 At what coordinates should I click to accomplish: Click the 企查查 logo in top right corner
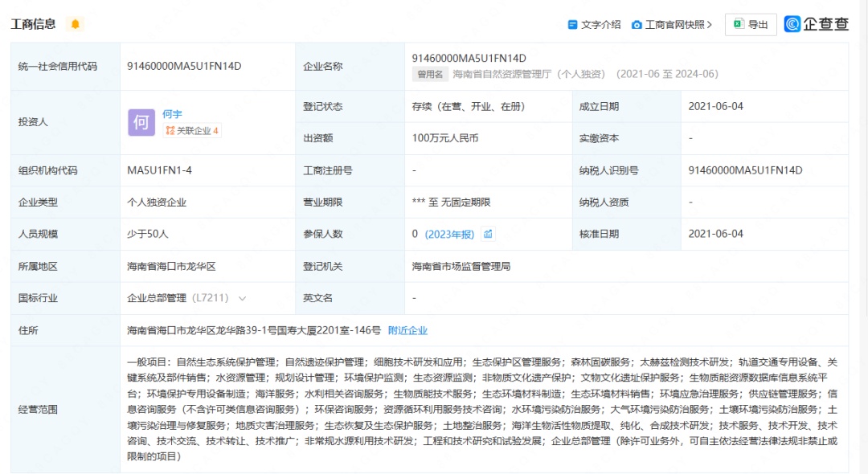click(818, 24)
